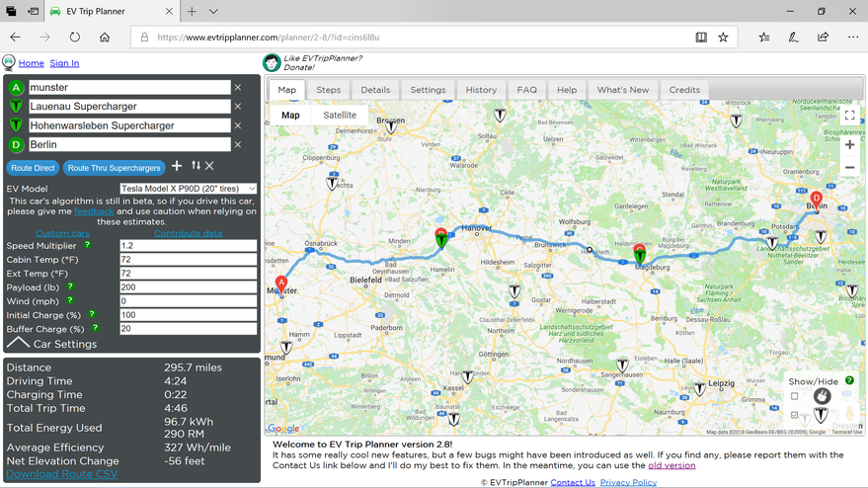Open the EV Model dropdown
868x488 pixels.
point(188,189)
